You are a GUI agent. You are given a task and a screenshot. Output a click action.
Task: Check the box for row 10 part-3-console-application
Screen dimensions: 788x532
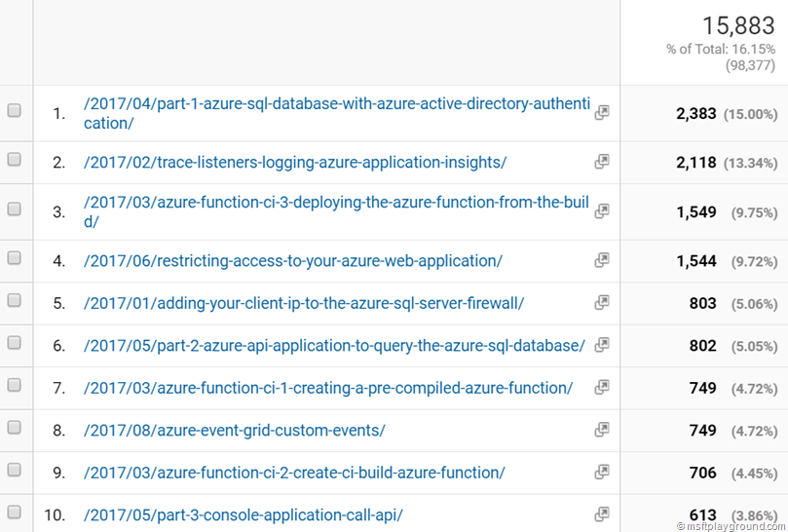pyautogui.click(x=14, y=512)
